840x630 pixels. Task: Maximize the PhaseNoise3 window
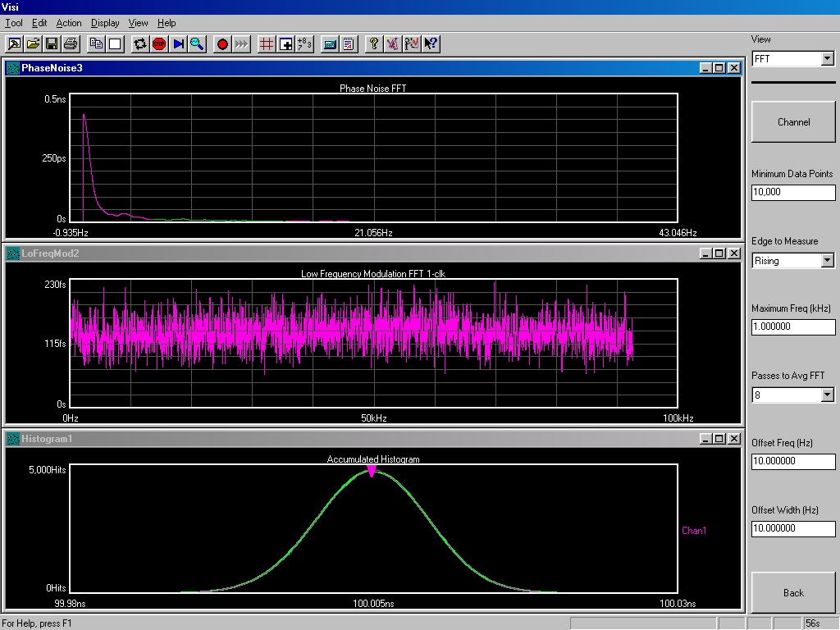[719, 68]
